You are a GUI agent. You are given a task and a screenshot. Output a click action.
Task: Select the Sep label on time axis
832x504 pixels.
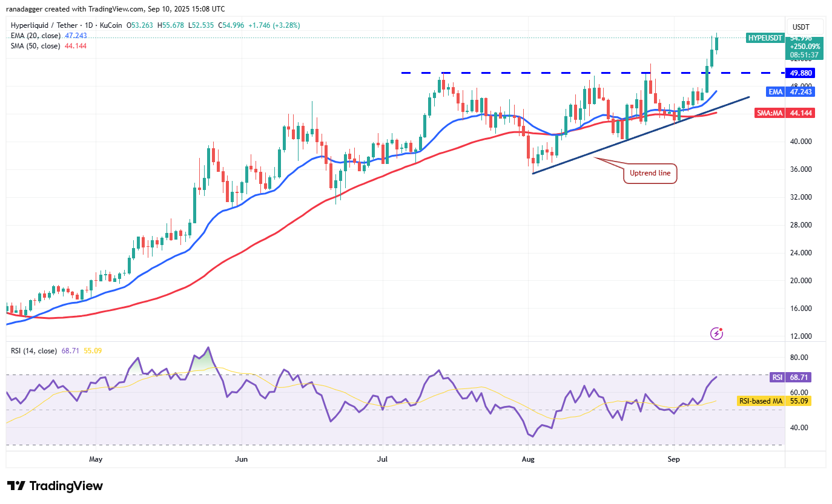(674, 459)
